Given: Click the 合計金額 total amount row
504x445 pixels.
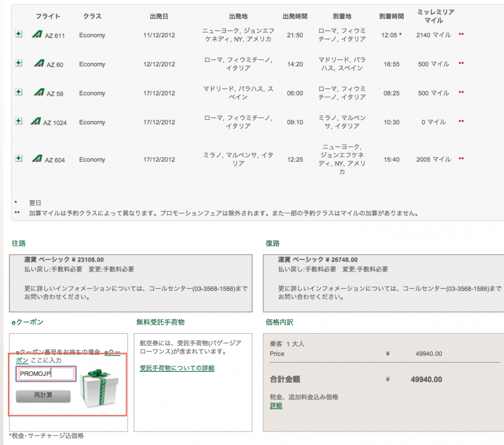Looking at the screenshot, I should [356, 380].
